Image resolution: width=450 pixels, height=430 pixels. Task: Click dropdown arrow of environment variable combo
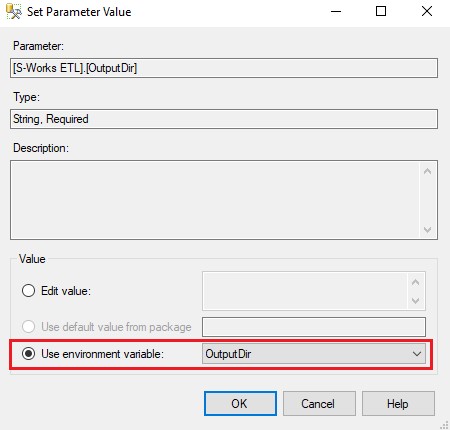[x=417, y=354]
